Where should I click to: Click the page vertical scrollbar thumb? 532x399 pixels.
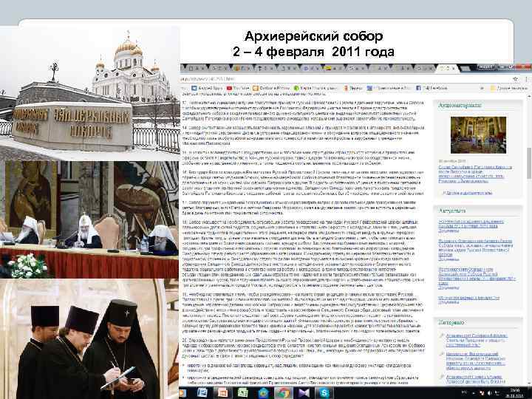coord(529,163)
